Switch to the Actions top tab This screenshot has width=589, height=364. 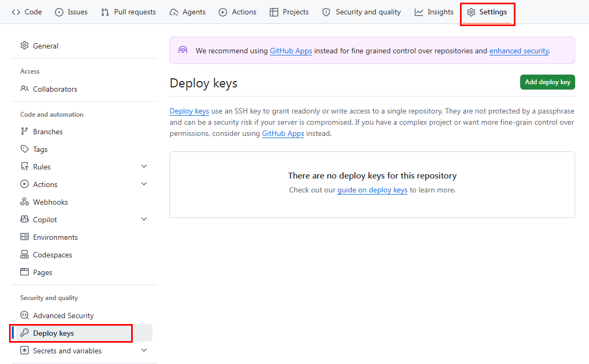coord(237,12)
